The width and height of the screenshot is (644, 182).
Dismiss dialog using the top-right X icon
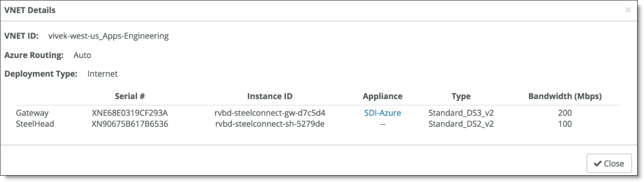(628, 10)
